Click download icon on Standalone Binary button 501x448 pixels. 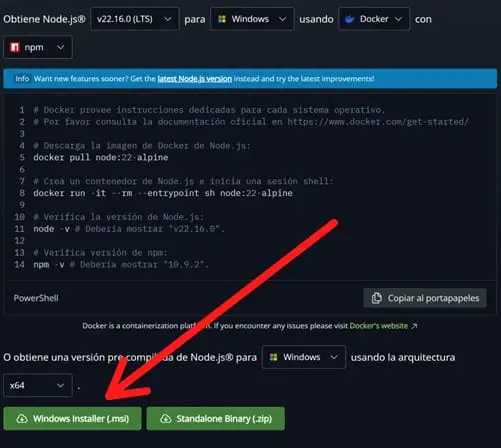[166, 419]
